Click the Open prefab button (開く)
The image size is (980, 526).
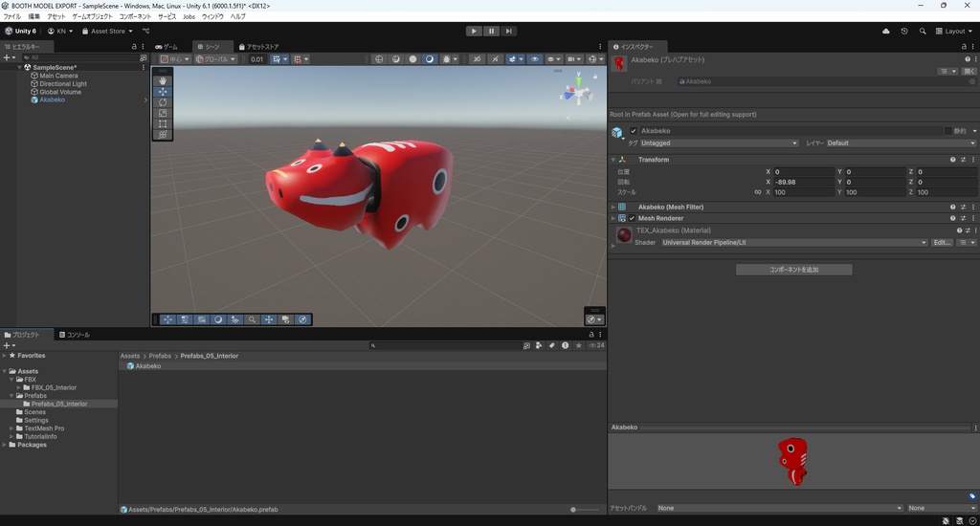point(969,71)
